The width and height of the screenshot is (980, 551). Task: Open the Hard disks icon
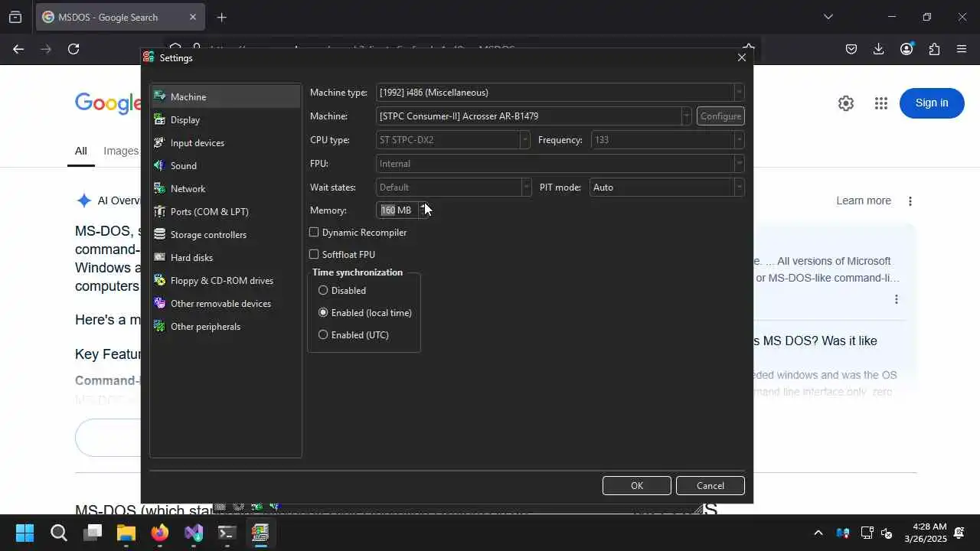click(159, 257)
